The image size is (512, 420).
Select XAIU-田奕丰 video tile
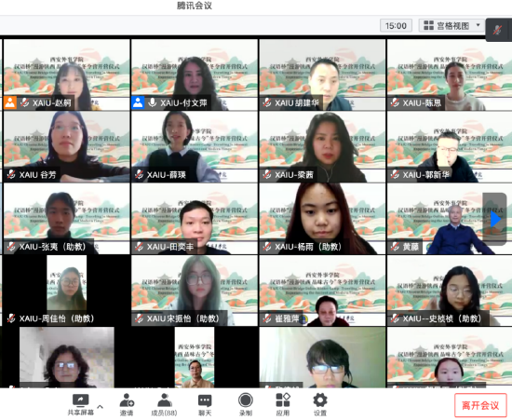tap(195, 219)
